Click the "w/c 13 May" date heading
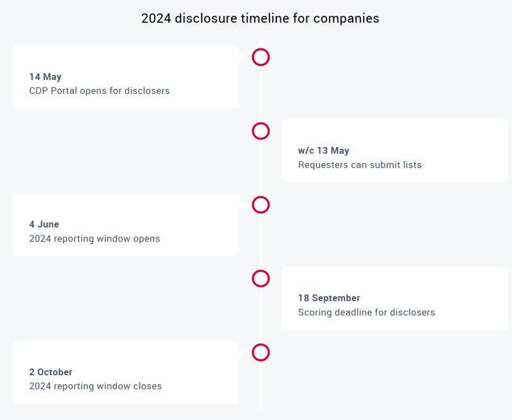The height and width of the screenshot is (420, 512). click(324, 151)
